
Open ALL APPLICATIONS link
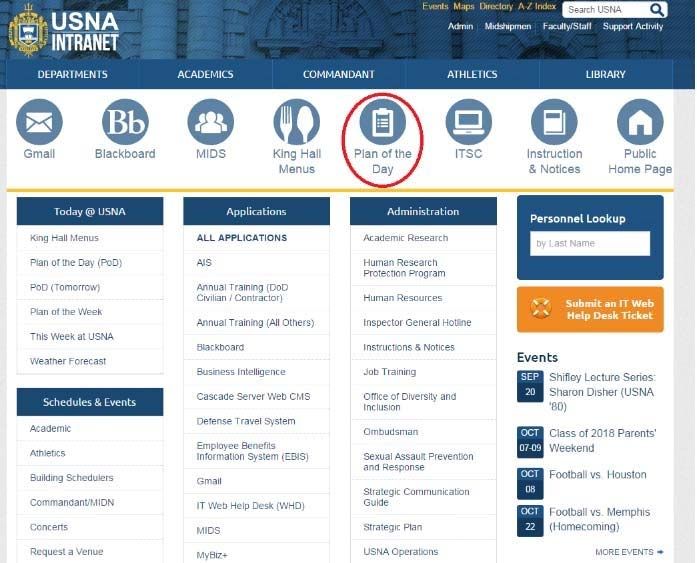coord(242,238)
